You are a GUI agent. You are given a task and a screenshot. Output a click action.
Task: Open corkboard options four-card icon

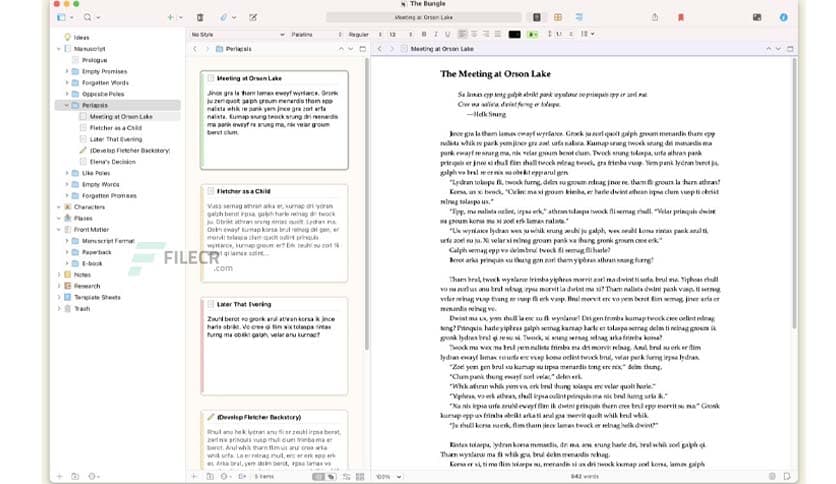[x=360, y=477]
